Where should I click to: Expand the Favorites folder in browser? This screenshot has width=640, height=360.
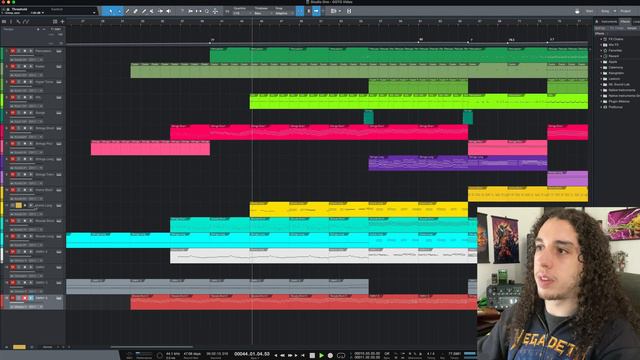[602, 51]
